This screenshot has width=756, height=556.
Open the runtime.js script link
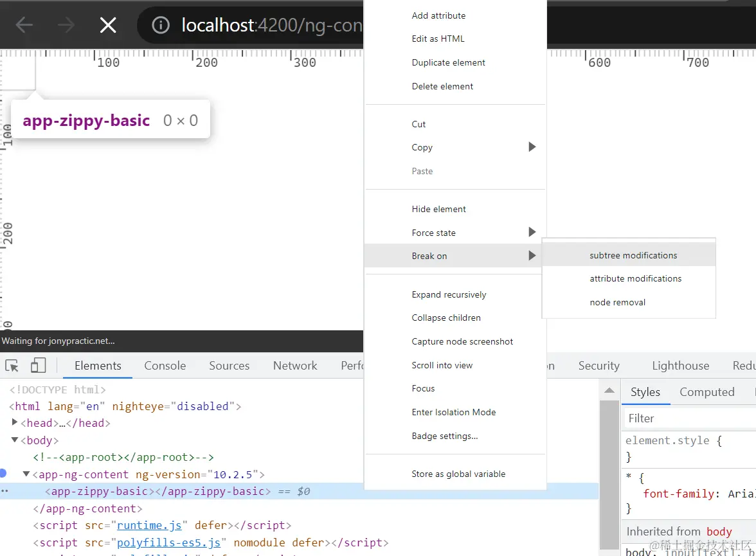click(149, 525)
